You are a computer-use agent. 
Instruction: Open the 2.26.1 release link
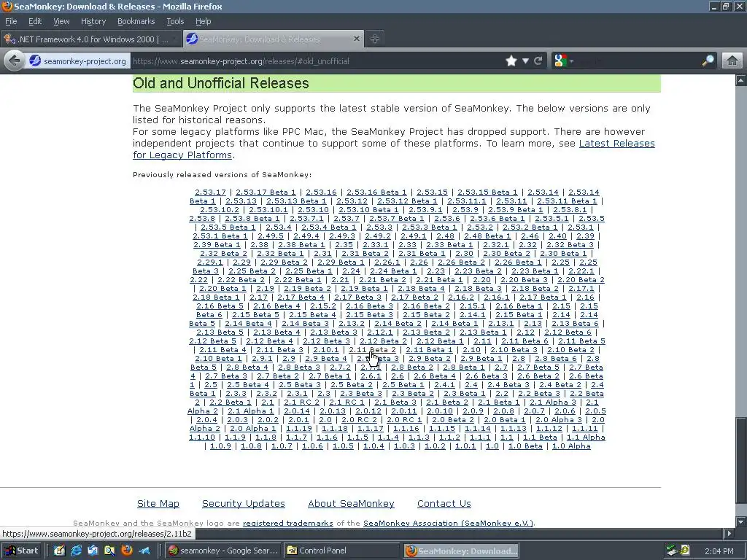tap(387, 262)
